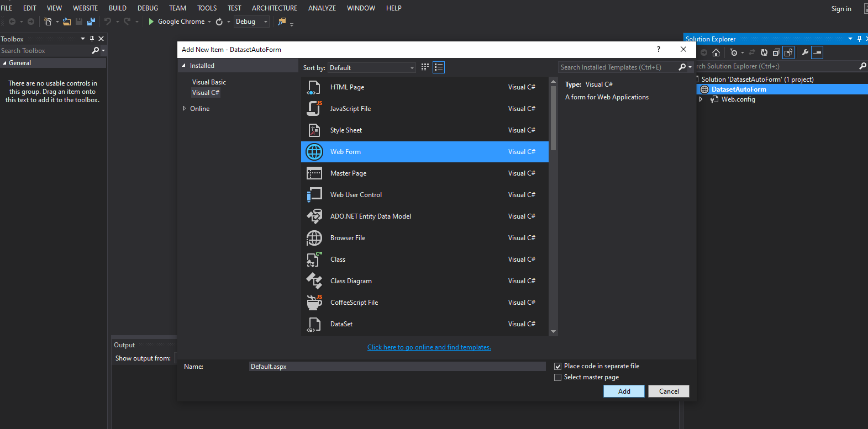Open the ARCHITECTURE menu
Viewport: 868px width, 429px height.
275,8
